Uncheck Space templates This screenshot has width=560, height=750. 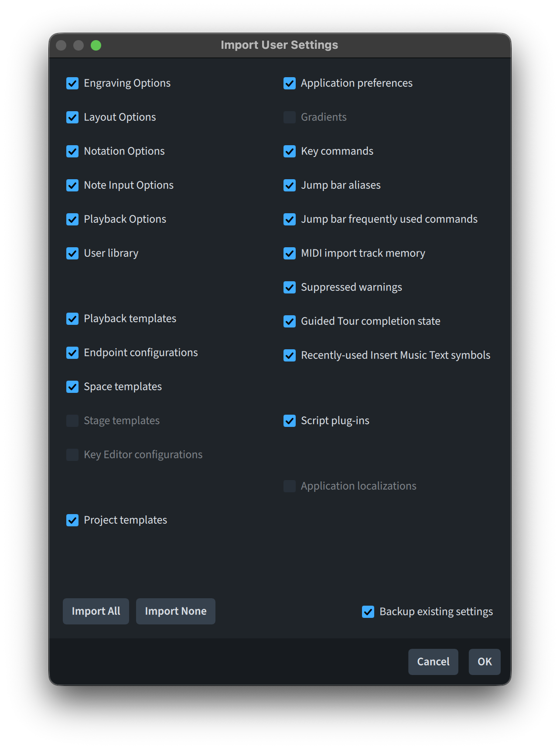coord(72,387)
